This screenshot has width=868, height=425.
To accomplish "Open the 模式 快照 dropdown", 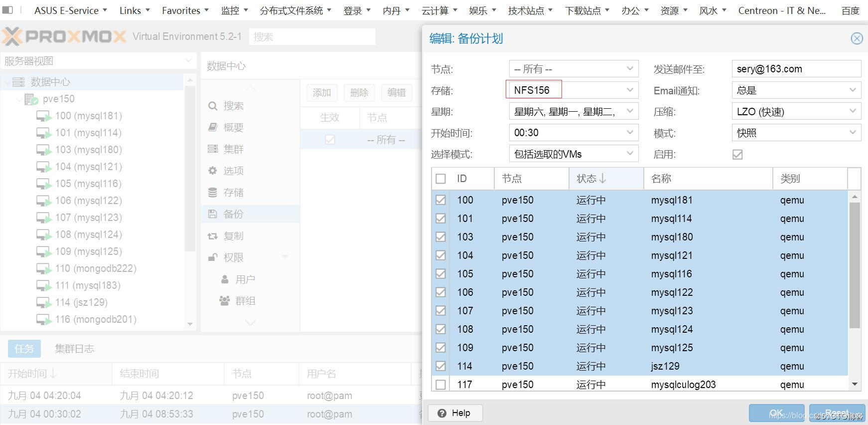I will point(853,133).
